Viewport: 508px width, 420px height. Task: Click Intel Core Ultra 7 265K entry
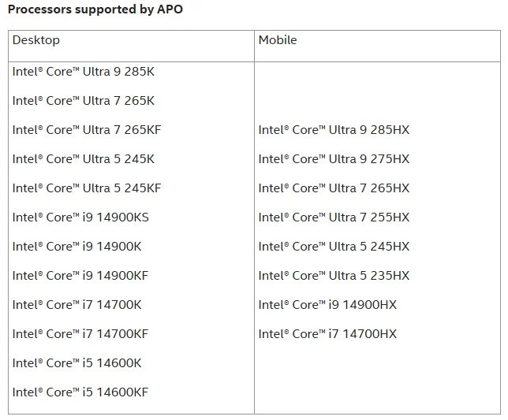(84, 101)
